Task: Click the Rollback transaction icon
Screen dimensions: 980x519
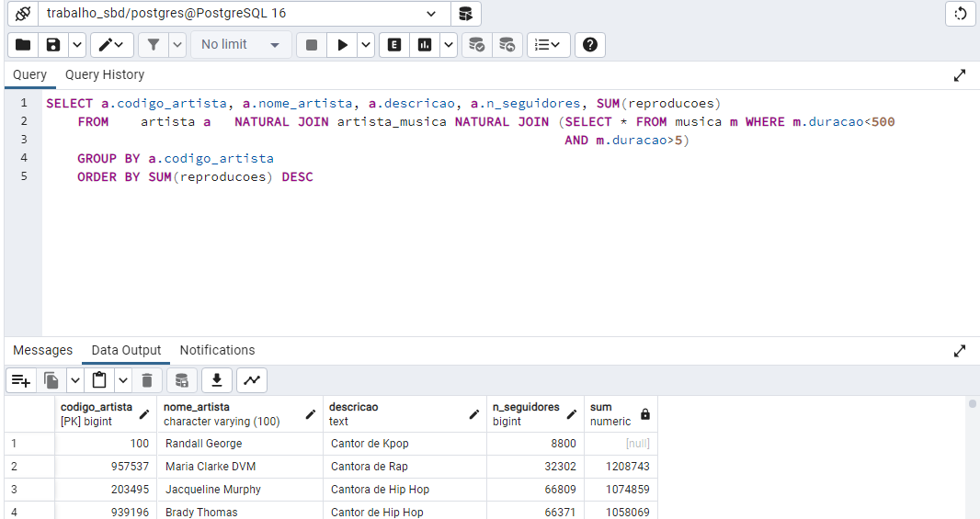Action: 507,45
